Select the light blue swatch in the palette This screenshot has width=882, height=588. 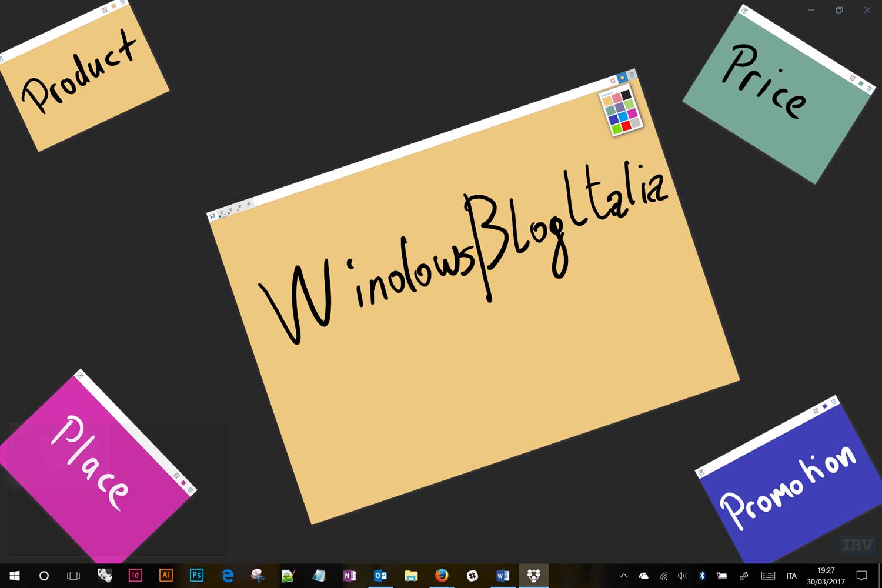pos(623,116)
